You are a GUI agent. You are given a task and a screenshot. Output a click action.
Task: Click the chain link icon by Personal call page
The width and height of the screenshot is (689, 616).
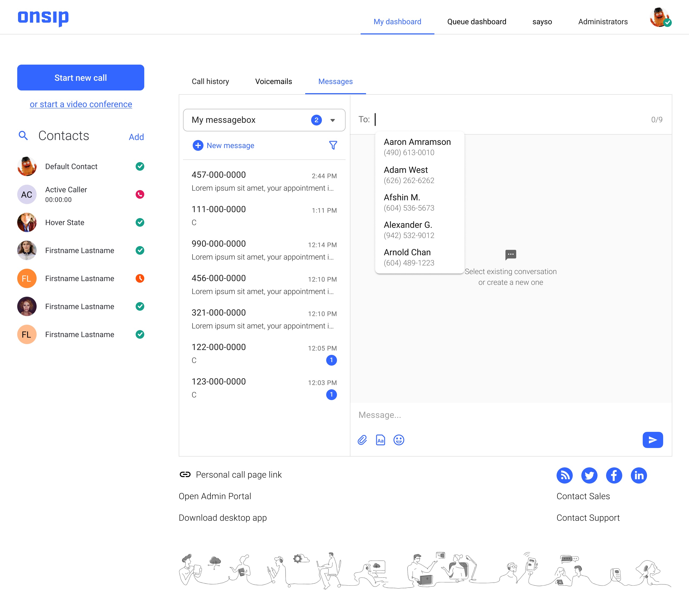click(185, 475)
